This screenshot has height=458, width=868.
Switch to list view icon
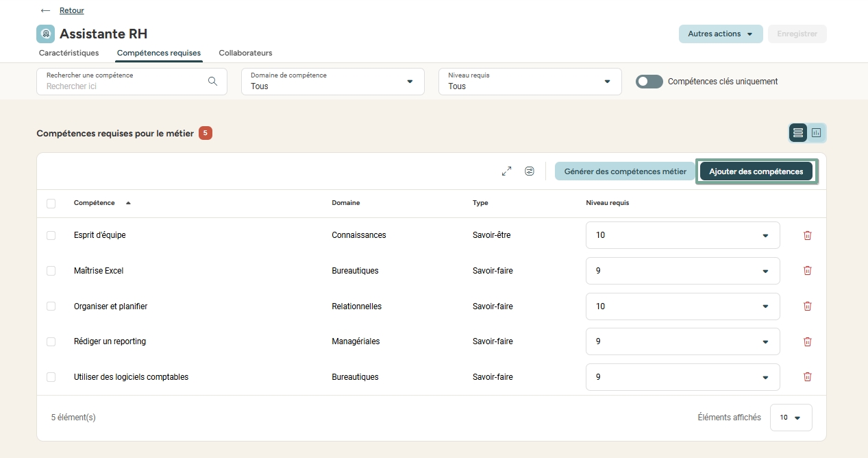coord(798,133)
